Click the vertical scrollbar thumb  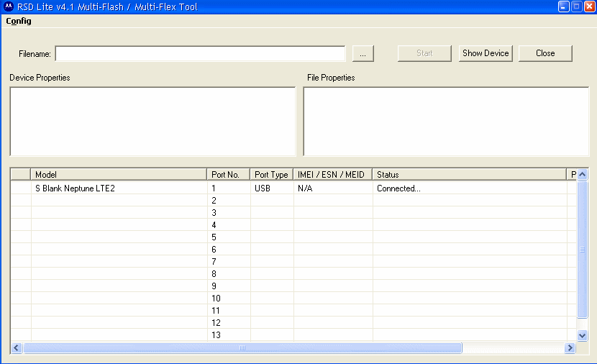point(582,250)
